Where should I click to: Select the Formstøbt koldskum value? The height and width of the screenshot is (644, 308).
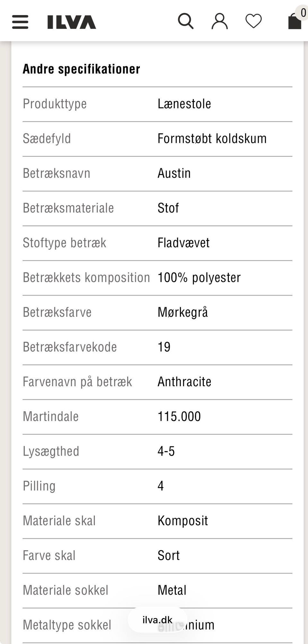pos(212,139)
